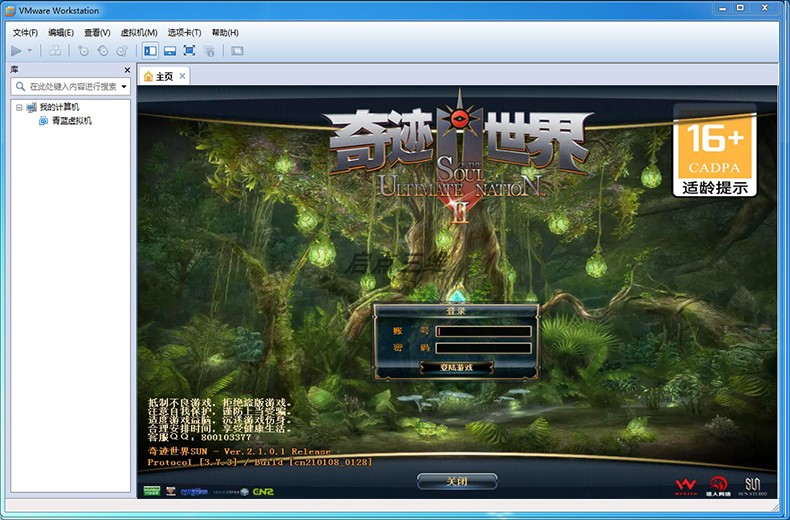Screen dimensions: 790x520
Task: Switch to the 主页 tab
Action: point(164,77)
